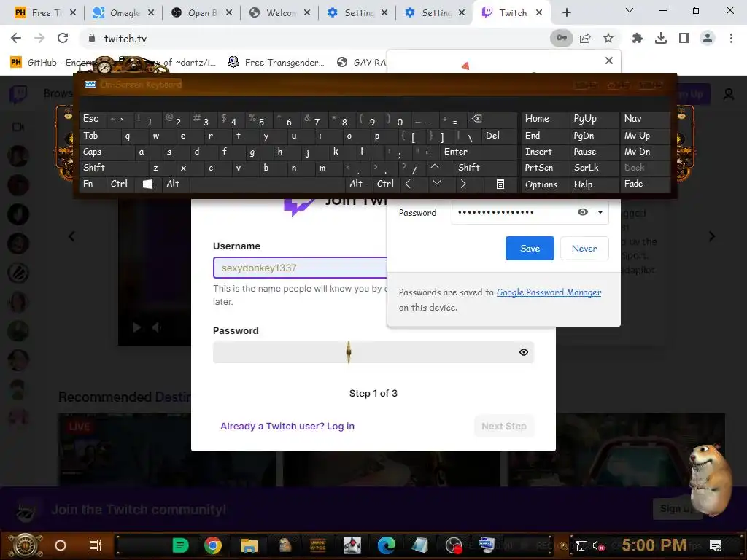Click the password key icon in address bar
Image resolution: width=747 pixels, height=560 pixels.
click(x=561, y=38)
